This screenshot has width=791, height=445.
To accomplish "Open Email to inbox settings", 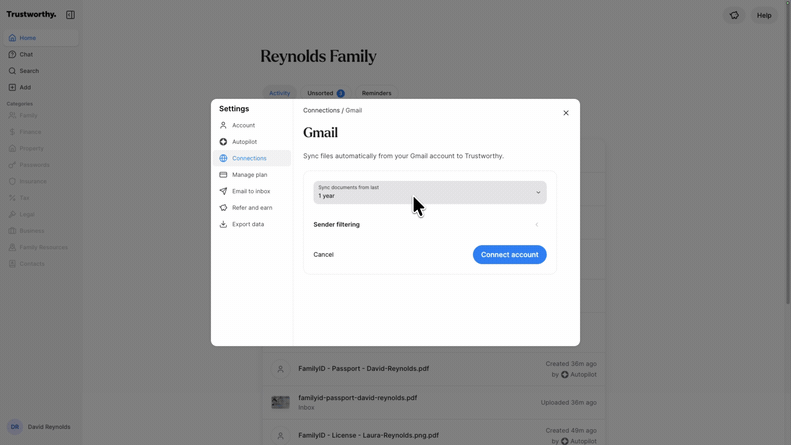I will click(x=251, y=191).
